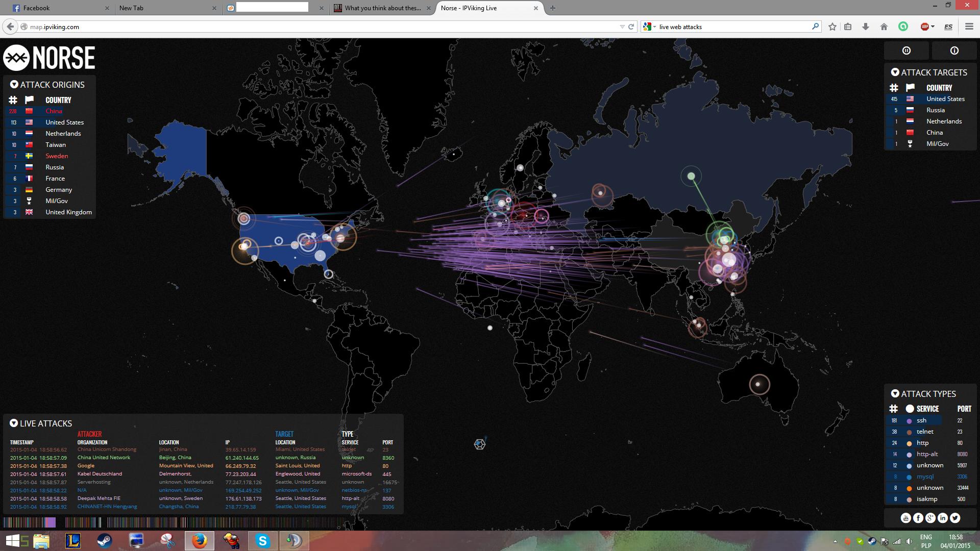Select the ssh attack type row
This screenshot has height=551, width=980.
coord(930,420)
